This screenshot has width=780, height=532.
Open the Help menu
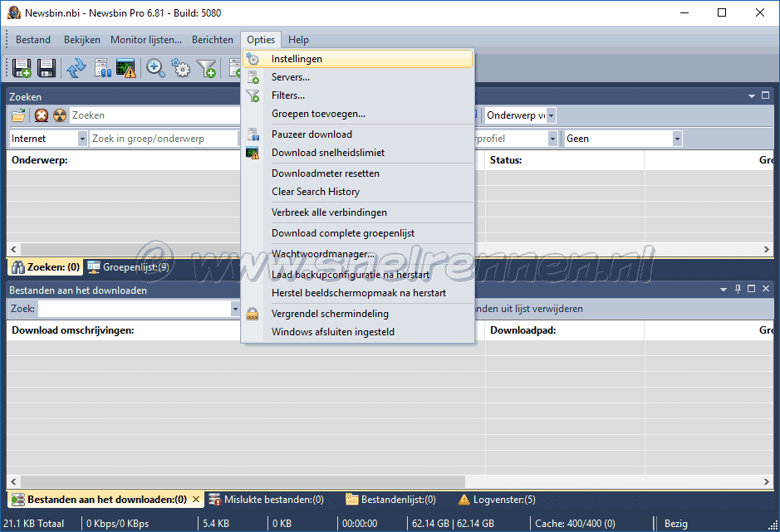coord(298,40)
